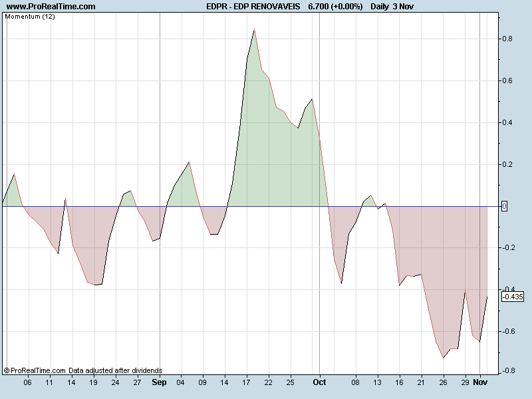Click the 0.4 axis value
Viewport: 532px width, 399px height.
[507, 122]
